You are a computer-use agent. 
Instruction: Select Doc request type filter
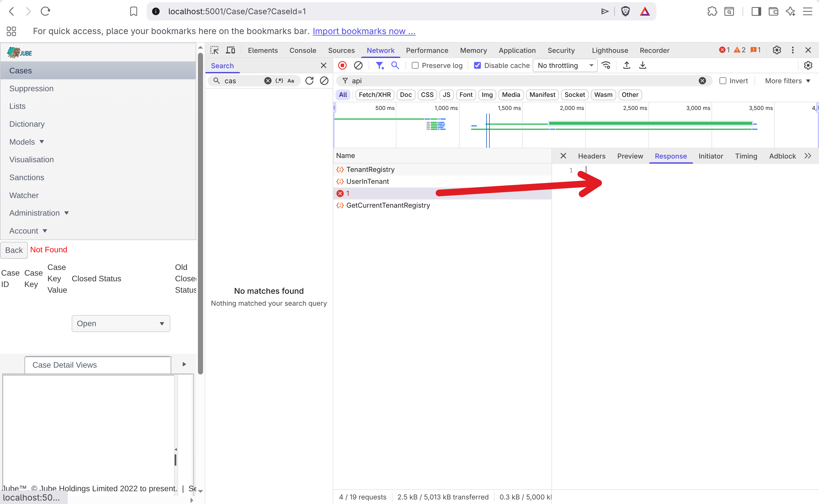406,95
